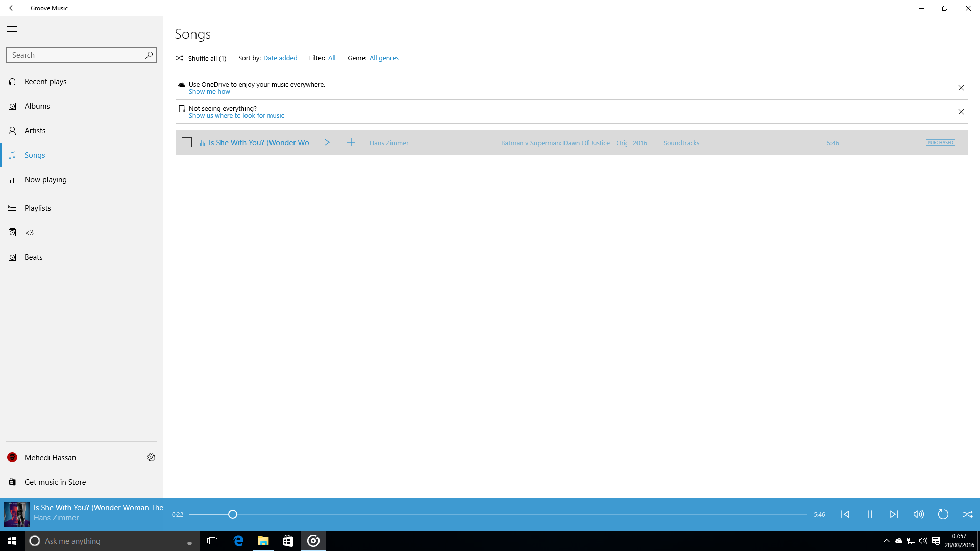Click the back arrow in title bar

(x=12, y=8)
